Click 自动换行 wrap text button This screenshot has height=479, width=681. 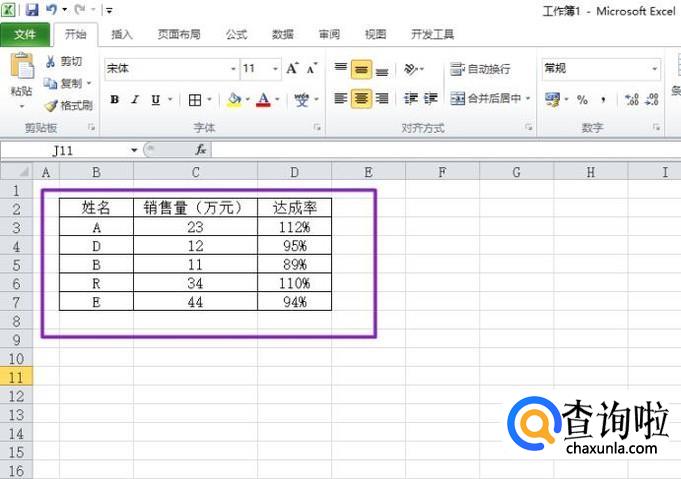(480, 69)
